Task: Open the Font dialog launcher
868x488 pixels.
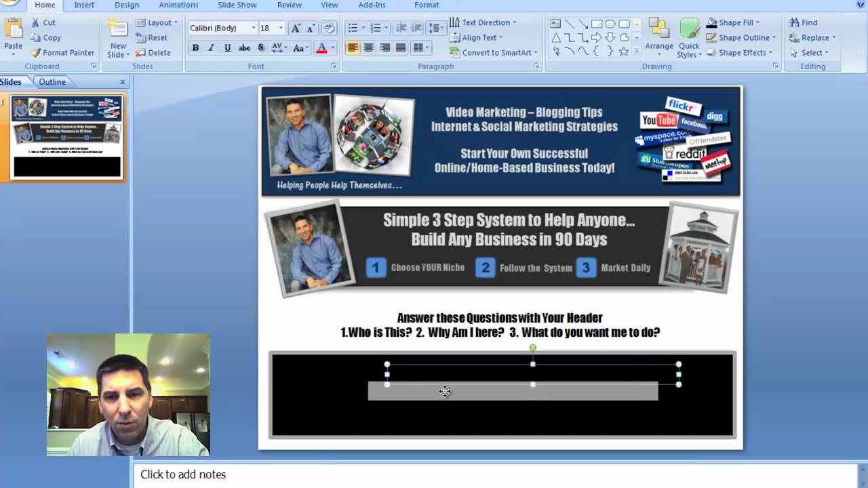Action: tap(334, 66)
